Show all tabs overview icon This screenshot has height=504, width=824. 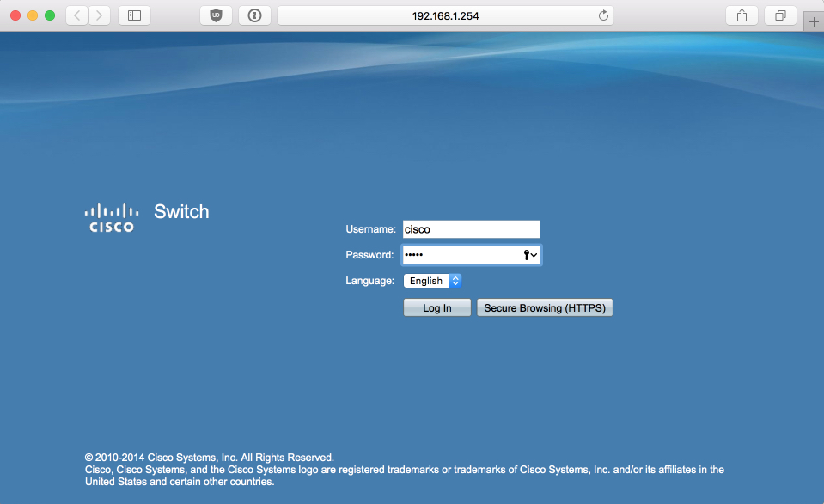[780, 15]
